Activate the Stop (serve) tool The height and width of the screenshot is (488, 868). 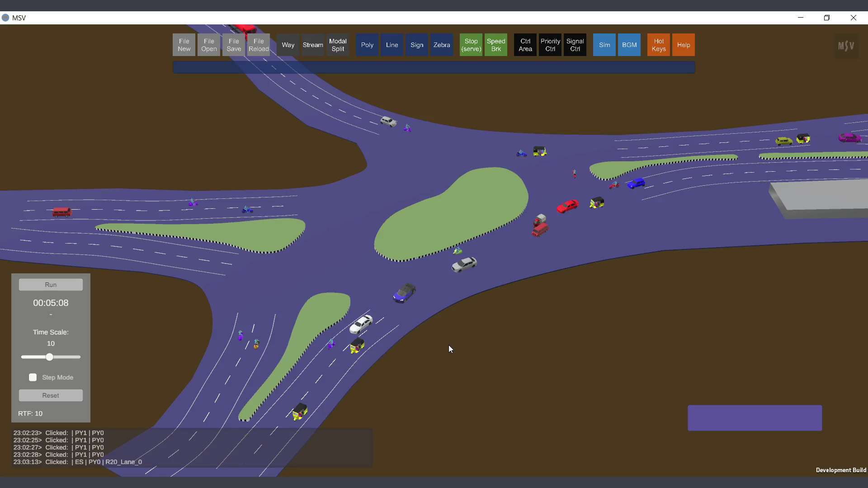click(471, 45)
